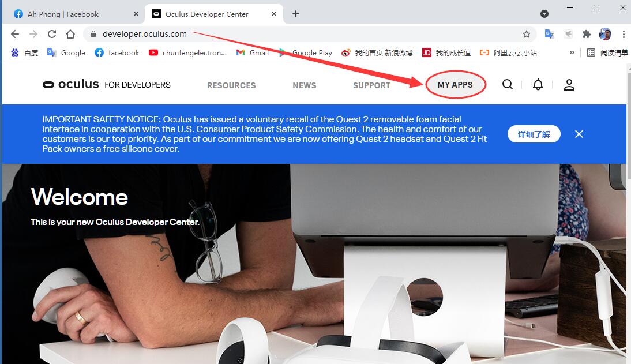Open the Gmail bookmark
Screen dimensions: 631x364
252,52
